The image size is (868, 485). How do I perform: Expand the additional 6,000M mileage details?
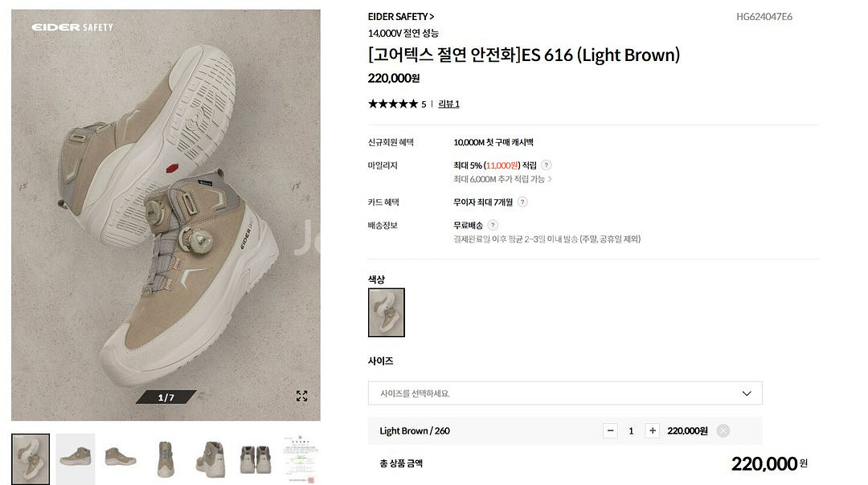click(503, 179)
